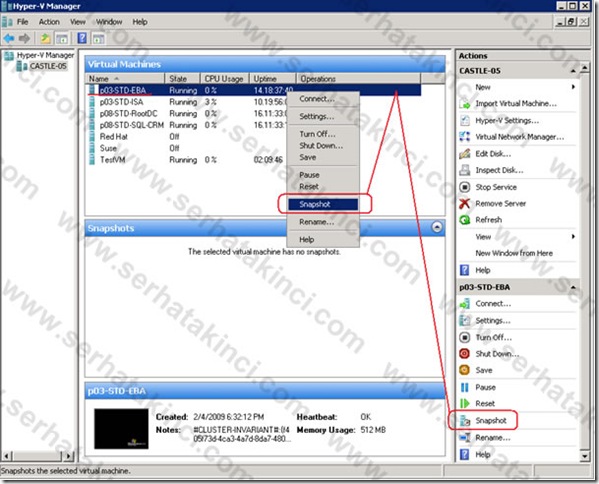Click the p03-STD-EBA VM thumbnail preview
The image size is (599, 484).
point(121,429)
